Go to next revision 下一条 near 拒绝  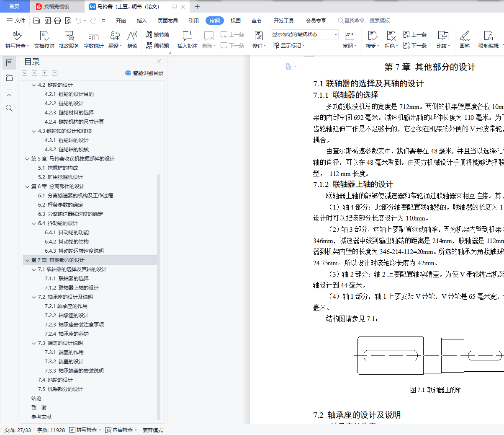[415, 45]
